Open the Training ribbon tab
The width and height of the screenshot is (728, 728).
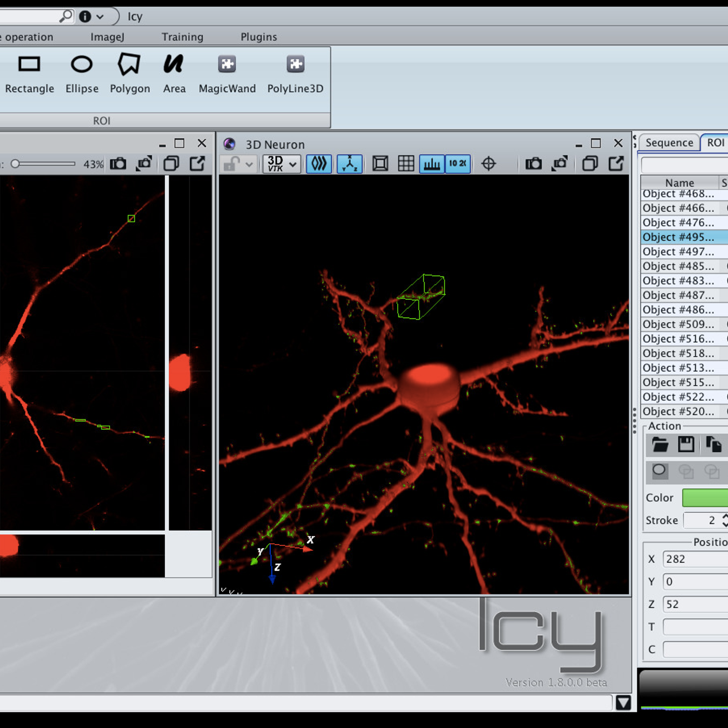182,37
